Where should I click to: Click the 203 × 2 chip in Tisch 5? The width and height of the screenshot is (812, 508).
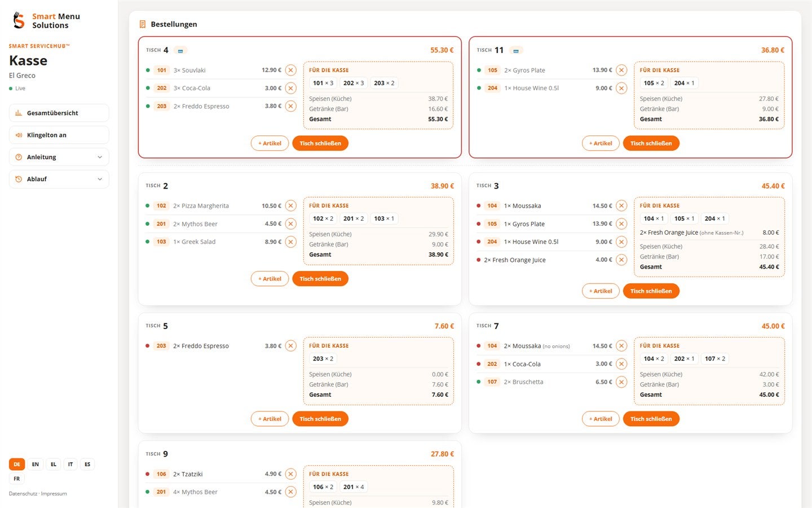point(323,358)
